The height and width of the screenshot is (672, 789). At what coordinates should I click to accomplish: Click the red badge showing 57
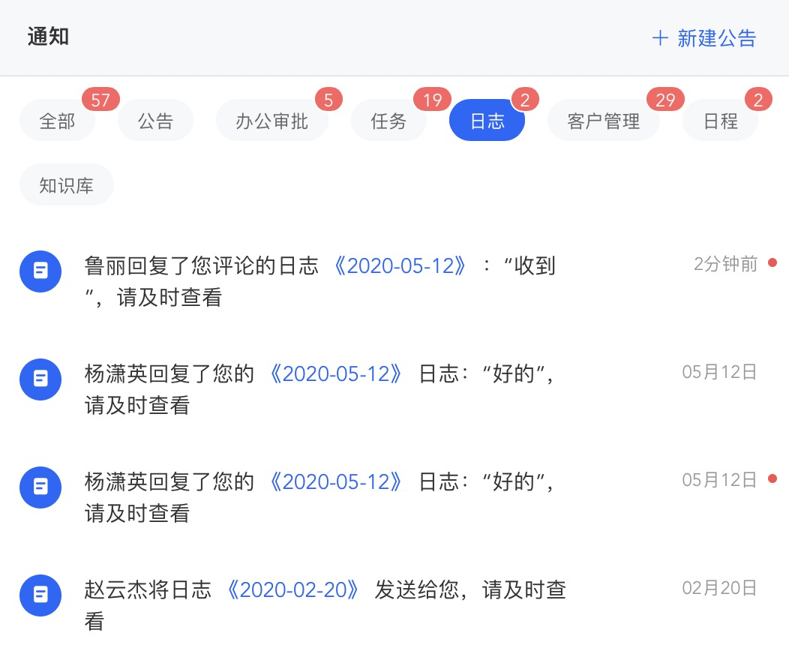100,100
